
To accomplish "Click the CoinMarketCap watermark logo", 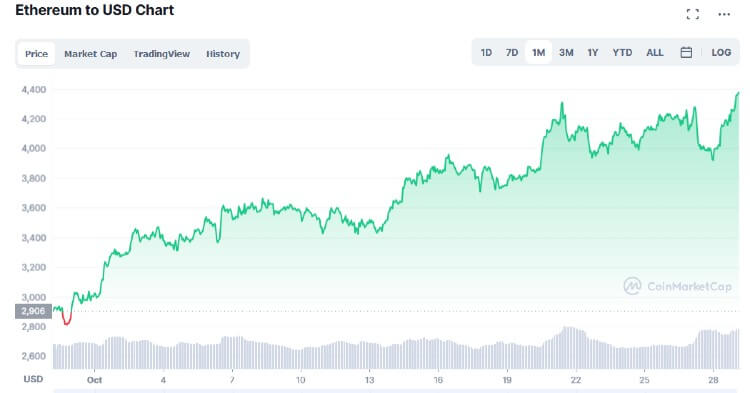I will pyautogui.click(x=678, y=286).
